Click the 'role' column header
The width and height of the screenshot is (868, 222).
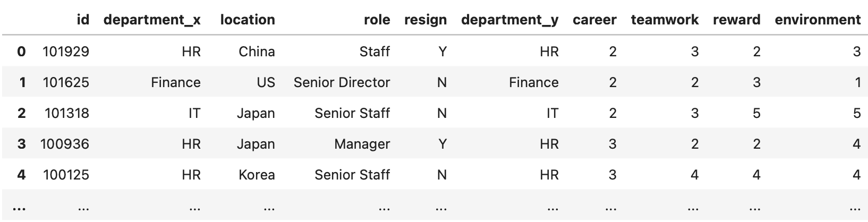[x=377, y=20]
